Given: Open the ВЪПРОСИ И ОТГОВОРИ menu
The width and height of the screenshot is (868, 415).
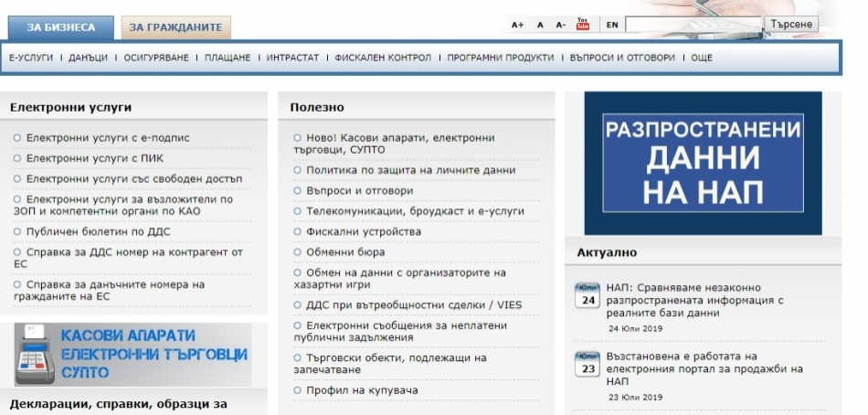Looking at the screenshot, I should click(622, 58).
